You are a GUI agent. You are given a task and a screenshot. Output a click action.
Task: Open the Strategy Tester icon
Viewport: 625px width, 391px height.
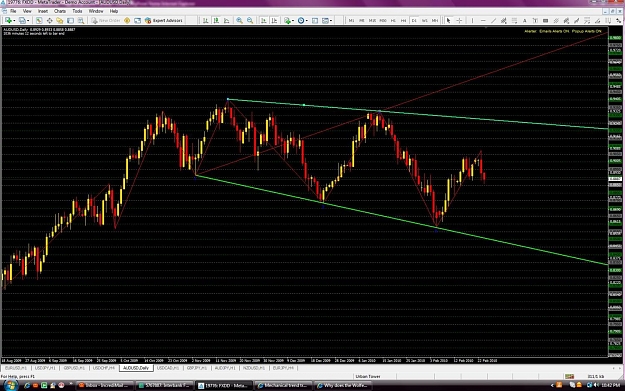[81, 20]
